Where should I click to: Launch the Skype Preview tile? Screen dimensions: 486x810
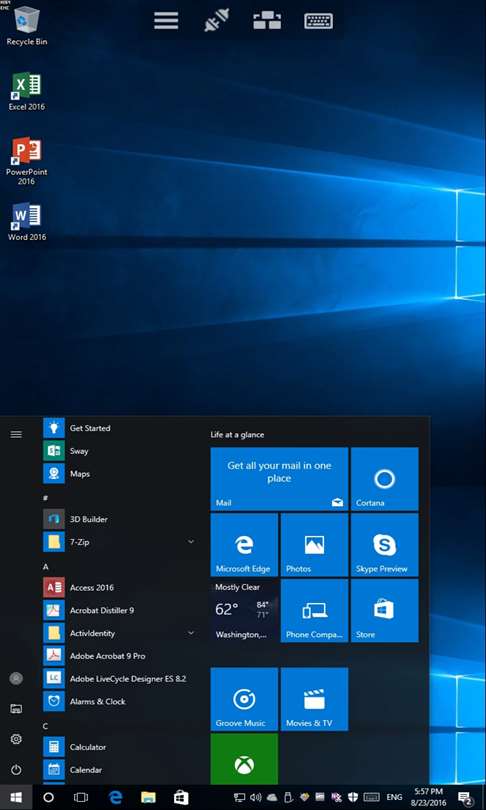tap(385, 545)
